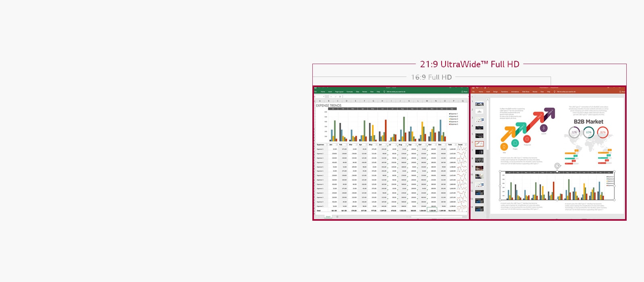Select the Sheet1 worksheet tab
The width and height of the screenshot is (644, 282).
pyautogui.click(x=328, y=217)
